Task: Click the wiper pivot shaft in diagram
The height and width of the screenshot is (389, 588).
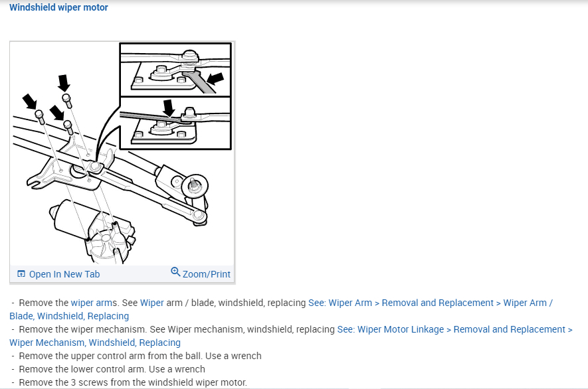Action: point(194,185)
